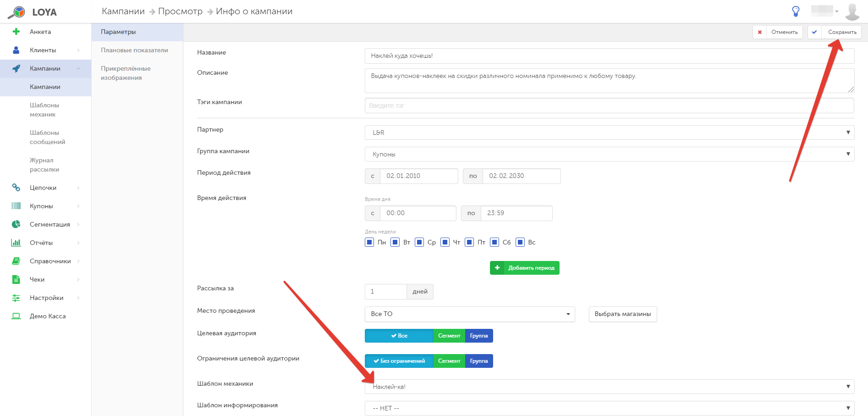This screenshot has height=416, width=868.
Task: Toggle the Вт weekday checkbox
Action: click(395, 242)
